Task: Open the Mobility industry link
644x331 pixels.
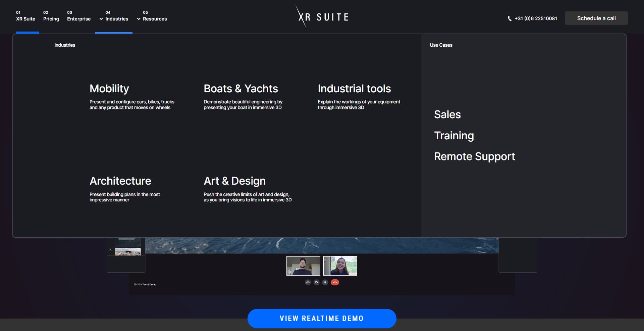Action: [109, 89]
